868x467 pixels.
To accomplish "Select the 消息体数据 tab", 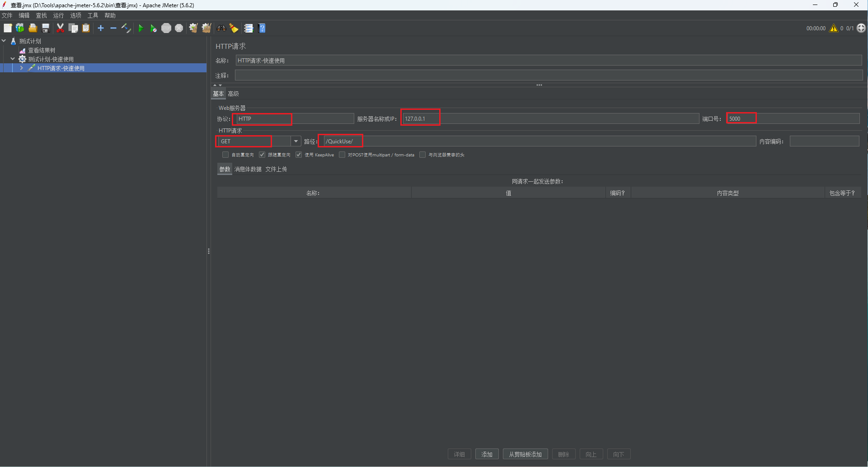I will tap(248, 169).
